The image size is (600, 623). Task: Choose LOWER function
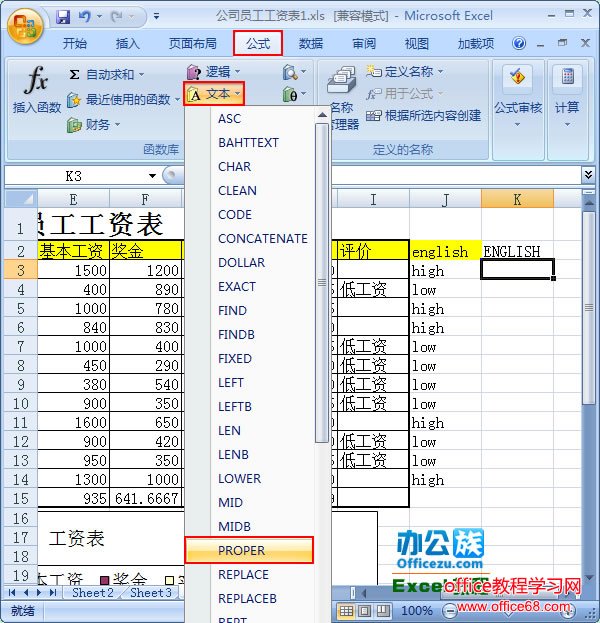pyautogui.click(x=240, y=478)
